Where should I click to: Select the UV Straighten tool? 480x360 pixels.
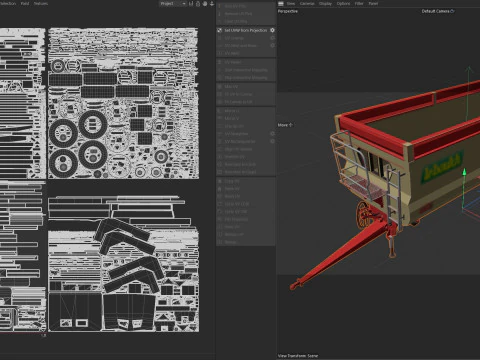236,134
